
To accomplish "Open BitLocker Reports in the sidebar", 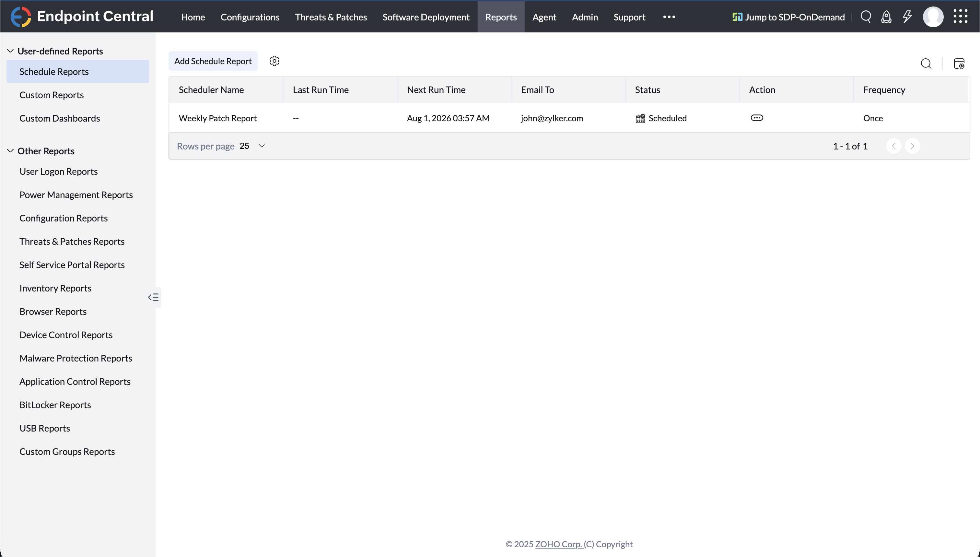I will (55, 405).
